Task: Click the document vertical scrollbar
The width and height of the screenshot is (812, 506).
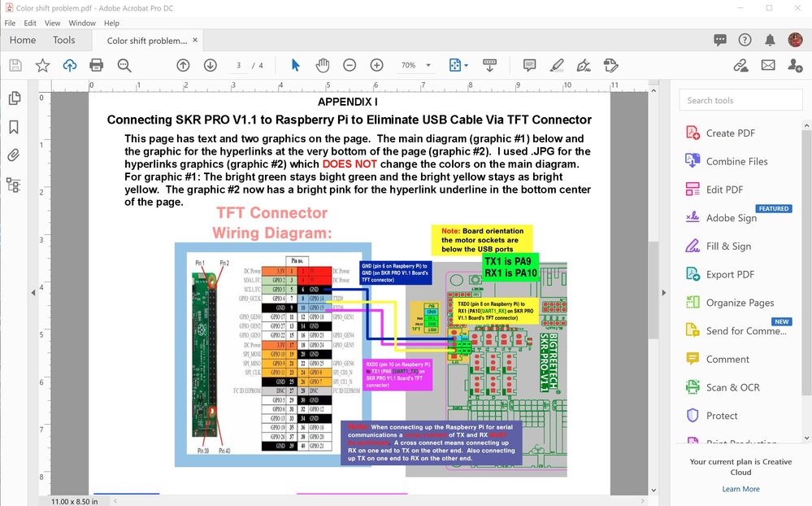Action: click(x=653, y=290)
